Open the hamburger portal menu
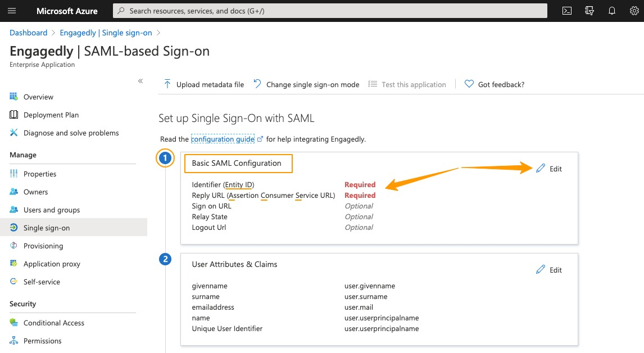The image size is (644, 353). tap(12, 11)
